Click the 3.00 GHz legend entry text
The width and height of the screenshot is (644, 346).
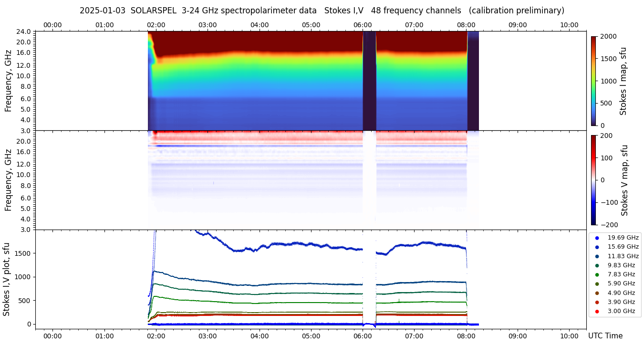coord(621,311)
